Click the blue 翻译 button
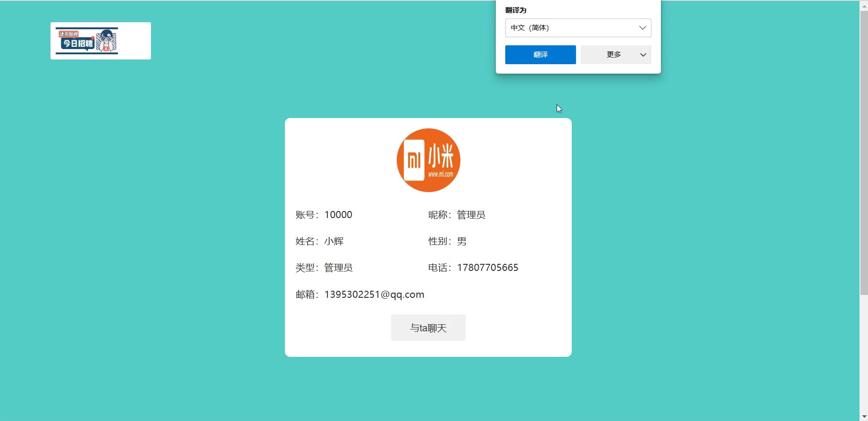 point(540,55)
